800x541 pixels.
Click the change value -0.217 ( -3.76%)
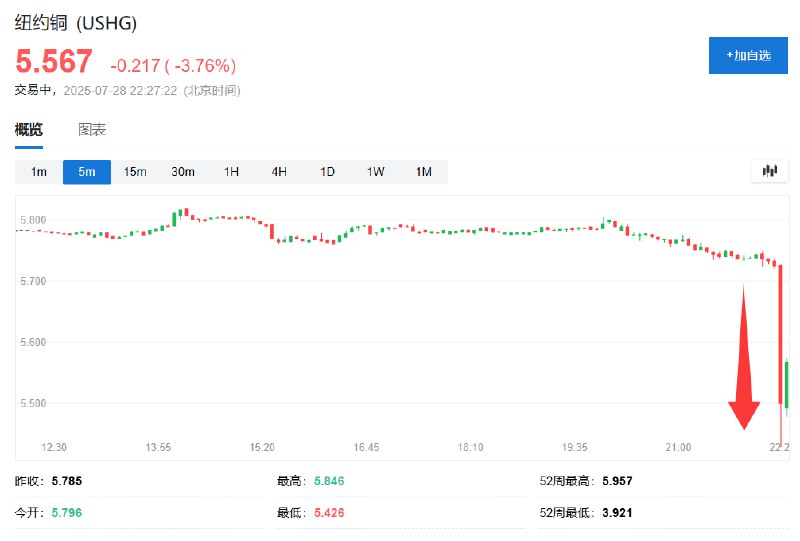pyautogui.click(x=173, y=65)
